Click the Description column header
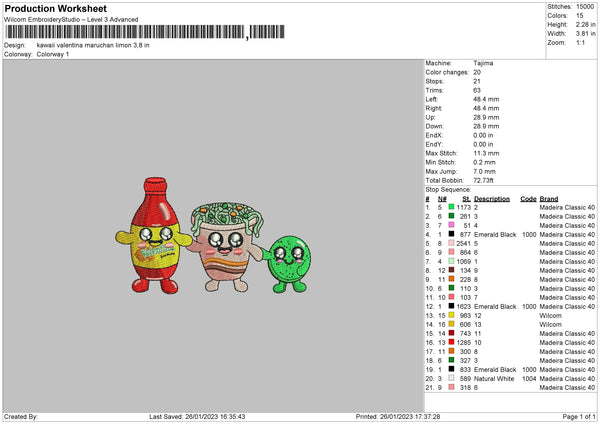 [492, 198]
